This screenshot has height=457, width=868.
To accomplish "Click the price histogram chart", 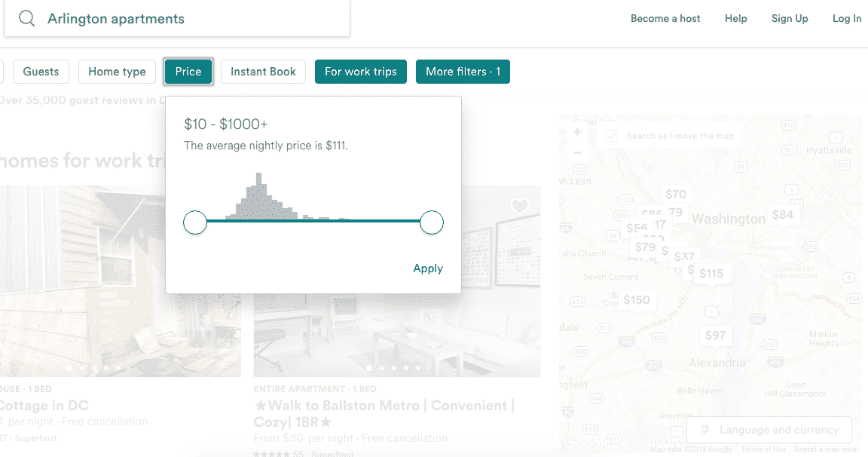I will (x=288, y=197).
